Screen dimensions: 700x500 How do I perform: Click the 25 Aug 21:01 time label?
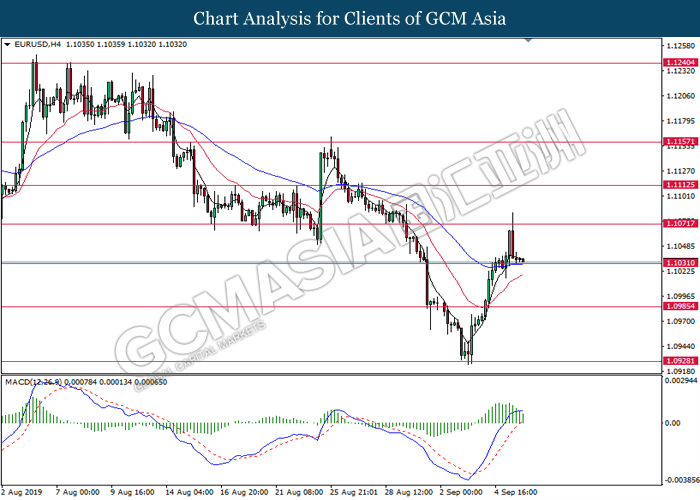click(354, 492)
